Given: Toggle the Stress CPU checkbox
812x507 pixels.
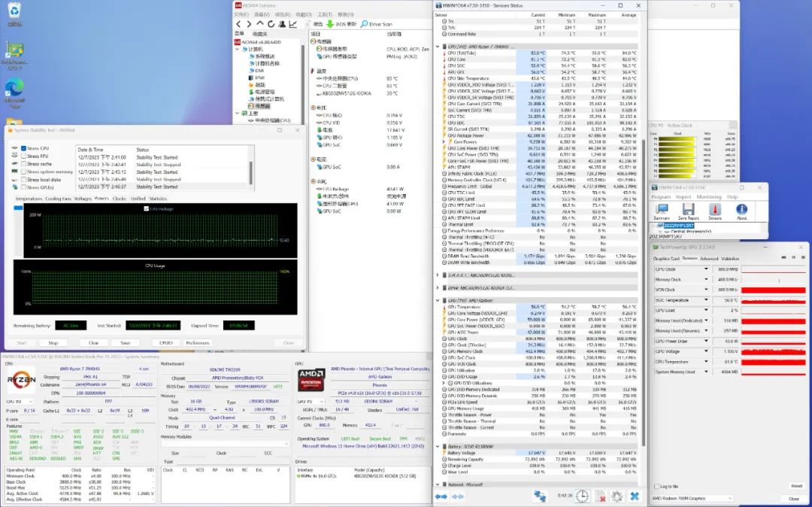Looking at the screenshot, I should click(x=23, y=149).
